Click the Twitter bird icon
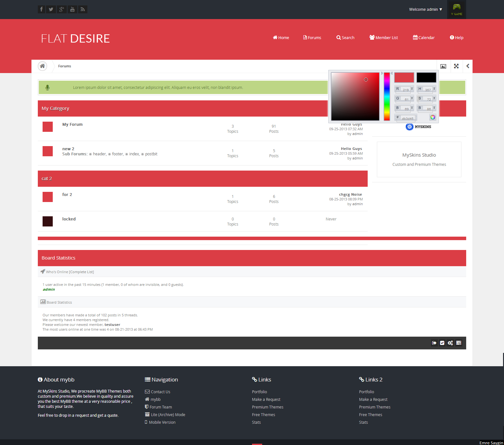The width and height of the screenshot is (504, 445). click(x=51, y=10)
